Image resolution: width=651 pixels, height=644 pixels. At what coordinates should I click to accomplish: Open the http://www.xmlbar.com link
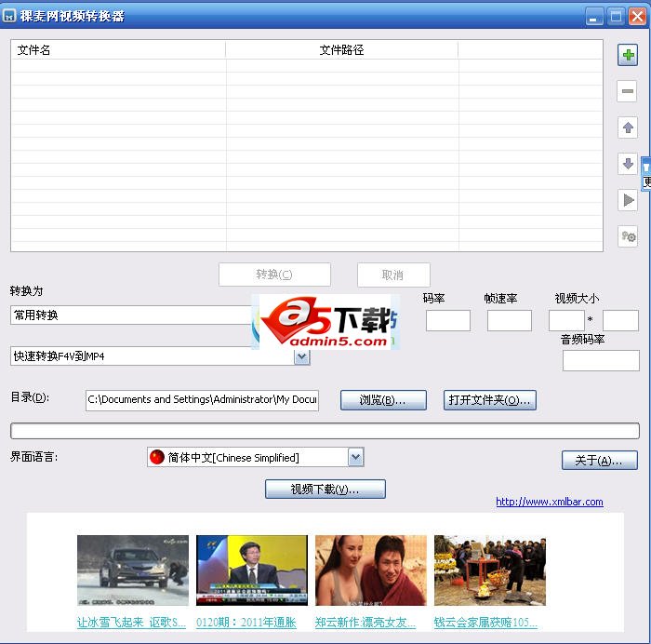click(550, 502)
